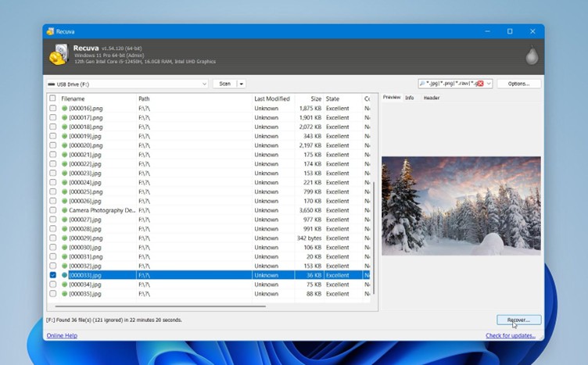Image resolution: width=588 pixels, height=365 pixels.
Task: Click status dot of Camera Photography file
Action: [x=65, y=210]
